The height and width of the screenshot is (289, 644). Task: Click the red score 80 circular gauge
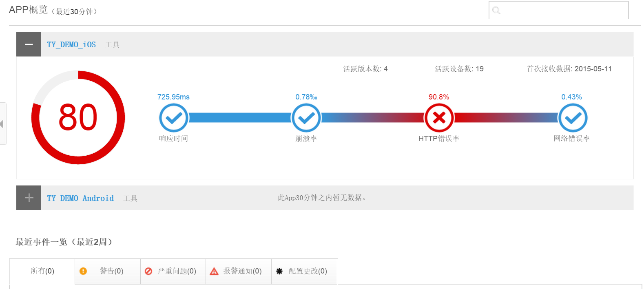tap(78, 117)
